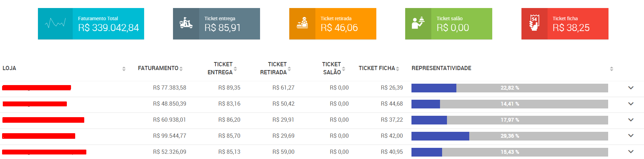The height and width of the screenshot is (159, 644).
Task: Expand the row with 29,36 % representatividade
Action: (x=631, y=136)
